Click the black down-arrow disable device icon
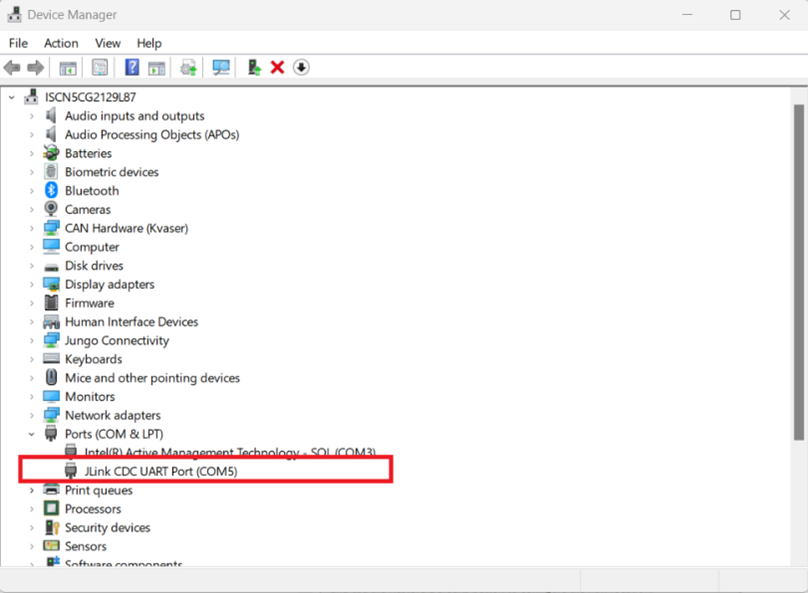Viewport: 808px width, 593px height. (x=301, y=68)
